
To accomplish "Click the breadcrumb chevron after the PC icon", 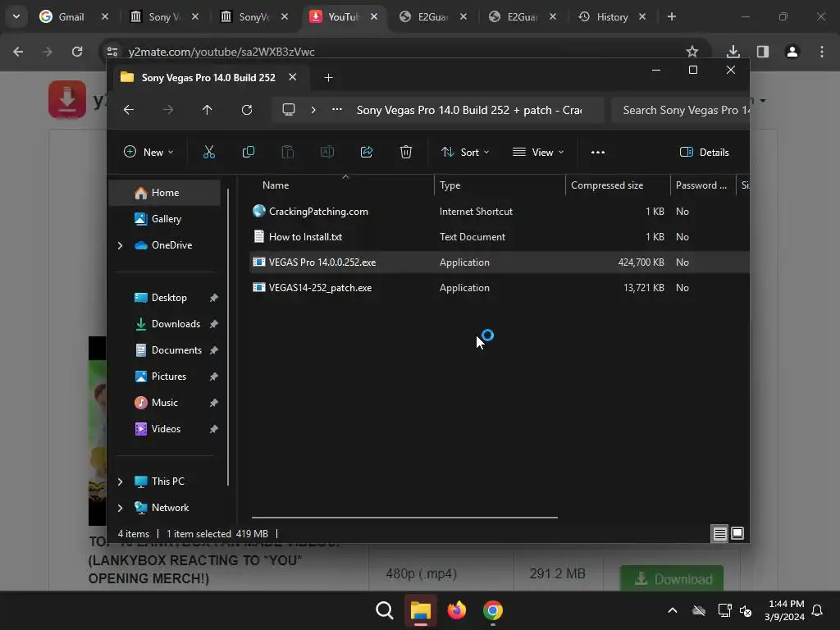I will [x=313, y=110].
